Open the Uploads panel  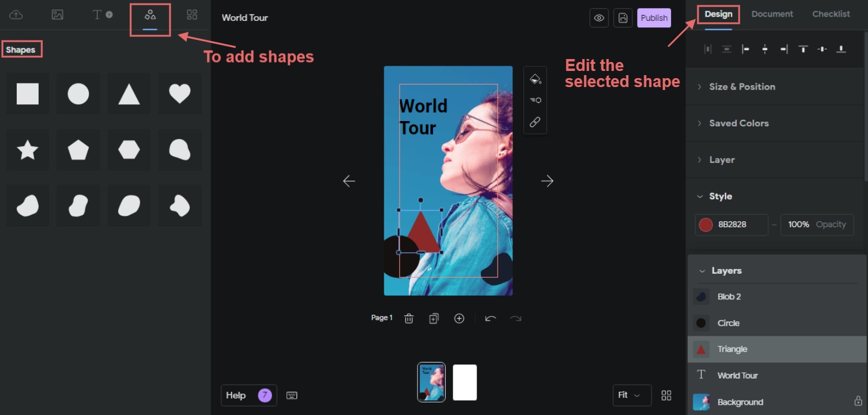16,14
